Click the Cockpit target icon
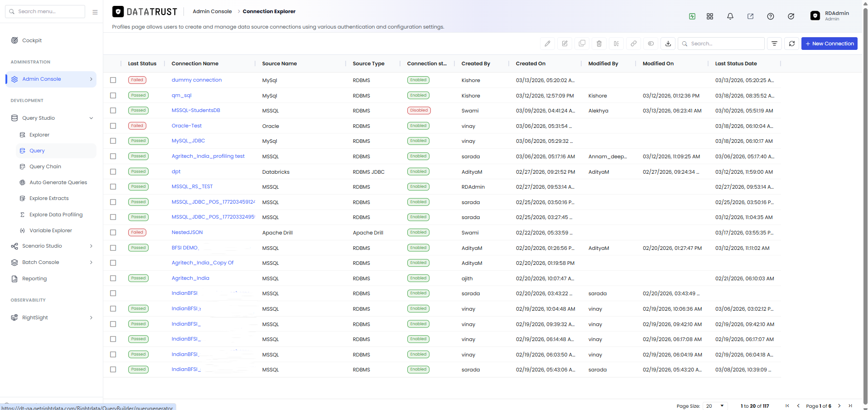This screenshot has height=410, width=868. point(14,40)
